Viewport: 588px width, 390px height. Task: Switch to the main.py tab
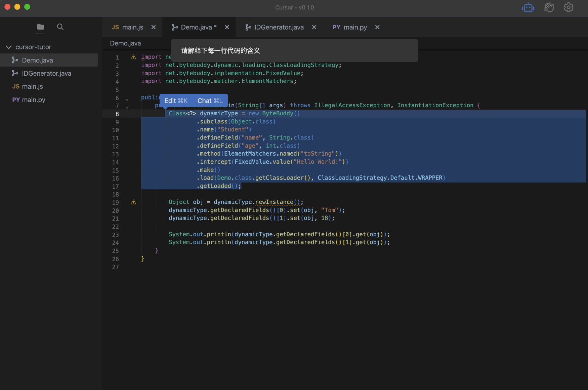355,27
